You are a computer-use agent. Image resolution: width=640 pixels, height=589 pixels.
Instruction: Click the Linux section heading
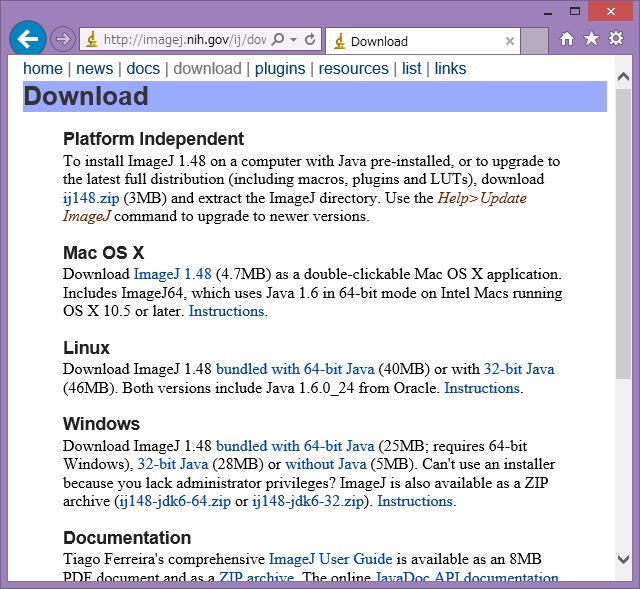pyautogui.click(x=87, y=348)
